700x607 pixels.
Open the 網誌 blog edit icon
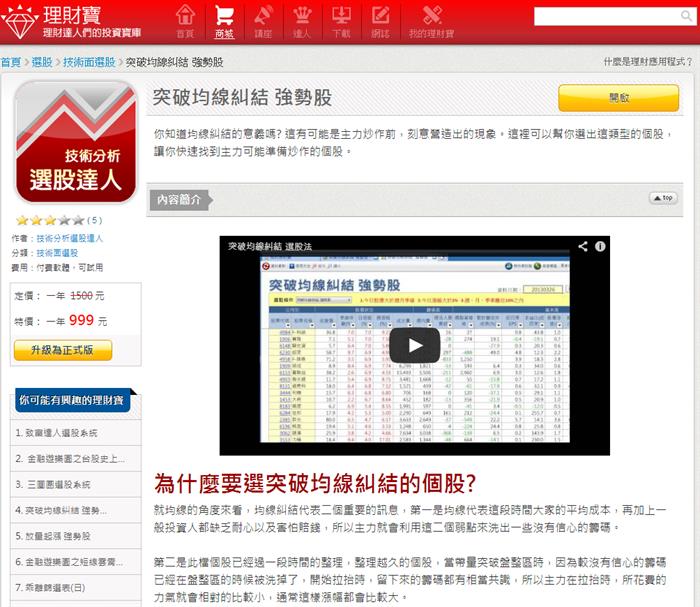pos(380,21)
